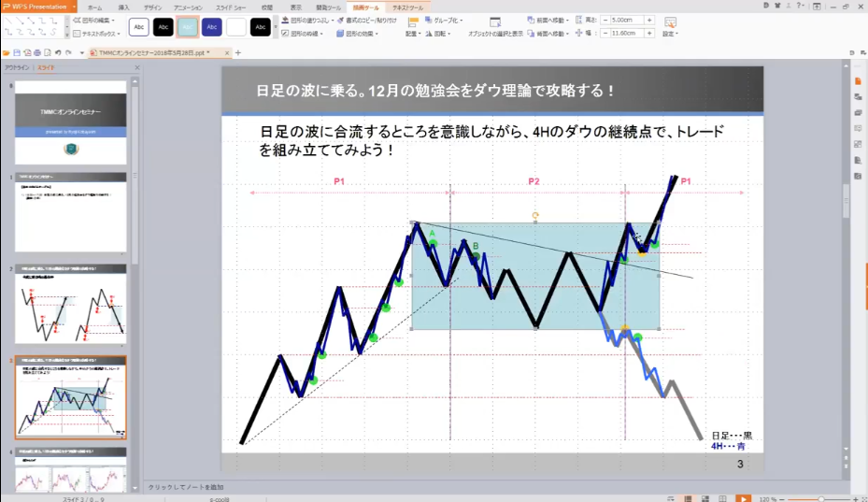Open the アニメーション ribbon tab
This screenshot has height=502, width=868.
188,7
